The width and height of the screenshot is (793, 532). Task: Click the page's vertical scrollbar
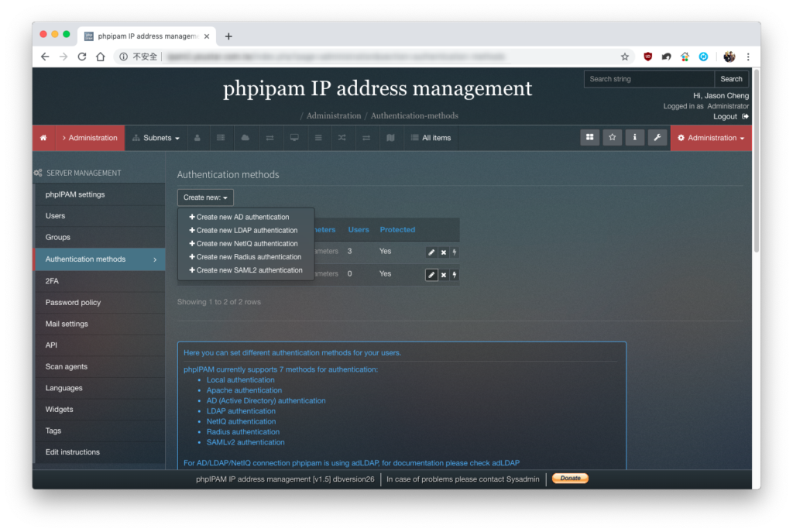[x=757, y=161]
